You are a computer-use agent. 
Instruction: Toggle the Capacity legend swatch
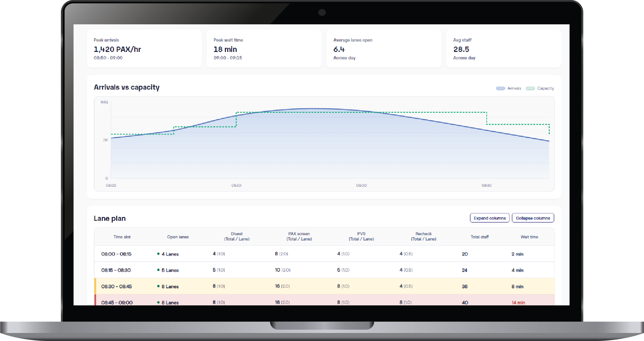tap(530, 88)
